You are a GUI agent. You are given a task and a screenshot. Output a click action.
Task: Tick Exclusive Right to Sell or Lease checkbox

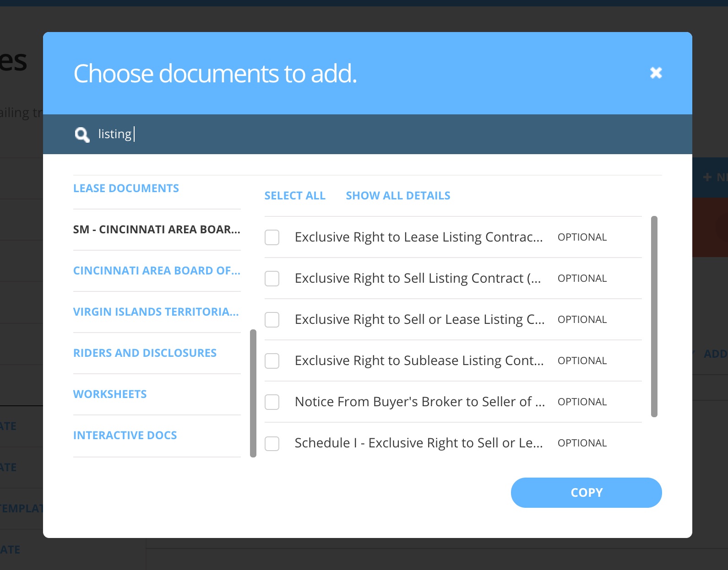[272, 320]
